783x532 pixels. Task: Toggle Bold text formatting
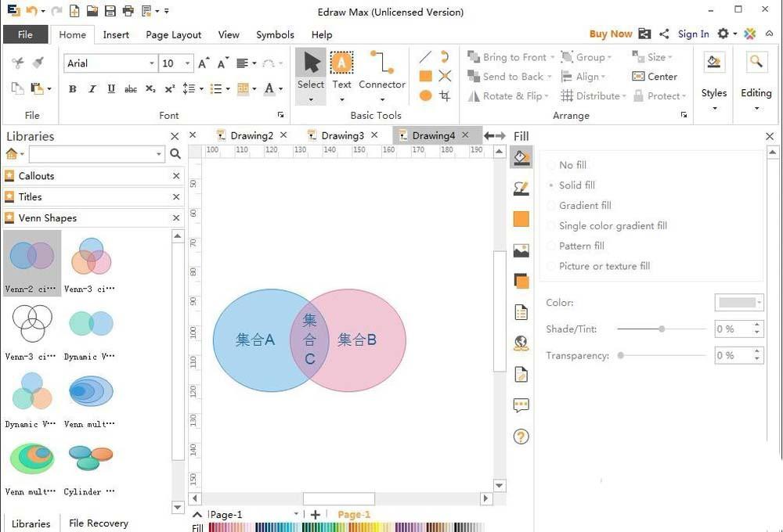(x=73, y=89)
